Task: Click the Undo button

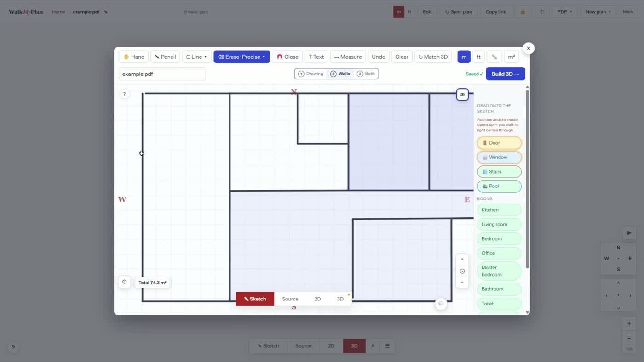Action: (x=379, y=57)
